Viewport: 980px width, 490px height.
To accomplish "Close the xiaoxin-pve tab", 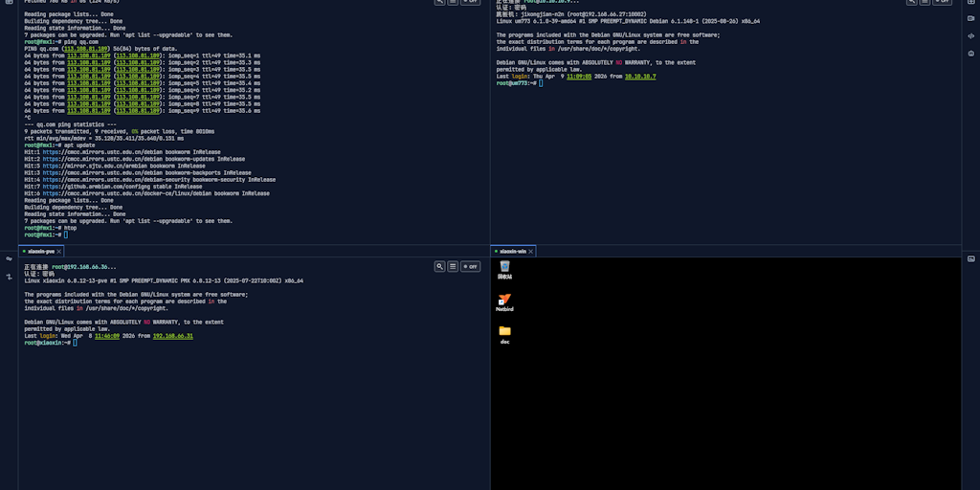I will point(58,251).
